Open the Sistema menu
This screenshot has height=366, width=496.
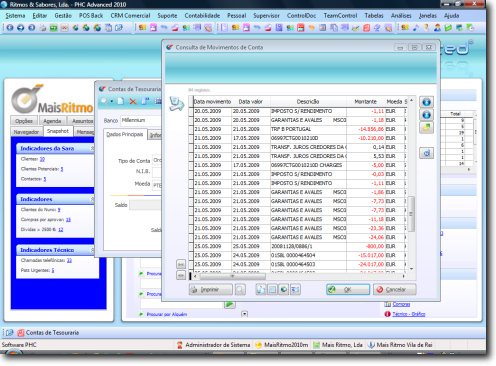(x=15, y=16)
